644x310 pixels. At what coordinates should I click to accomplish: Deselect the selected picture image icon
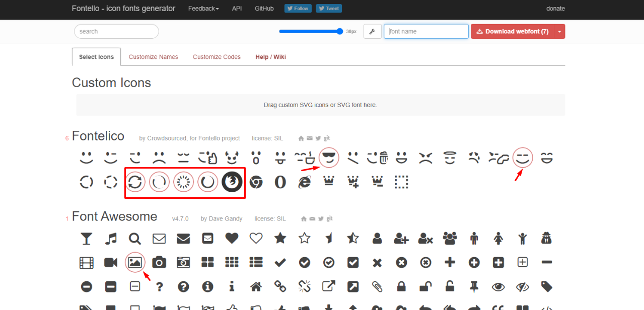point(135,262)
